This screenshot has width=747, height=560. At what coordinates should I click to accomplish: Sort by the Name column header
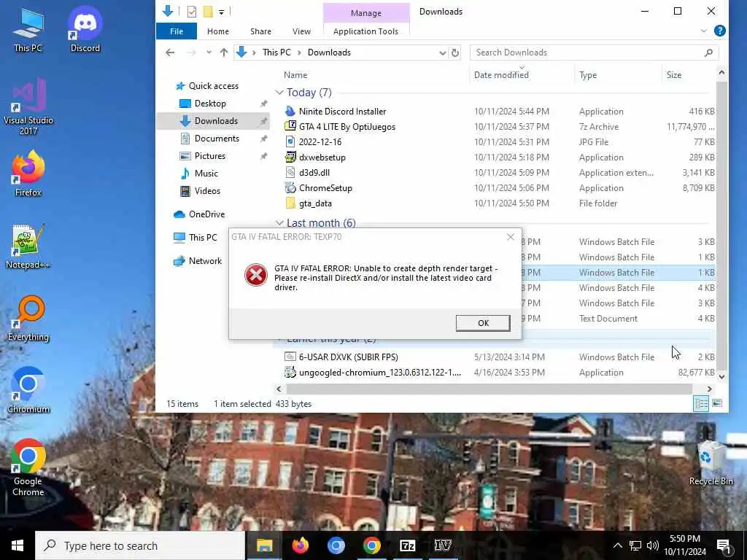click(295, 75)
